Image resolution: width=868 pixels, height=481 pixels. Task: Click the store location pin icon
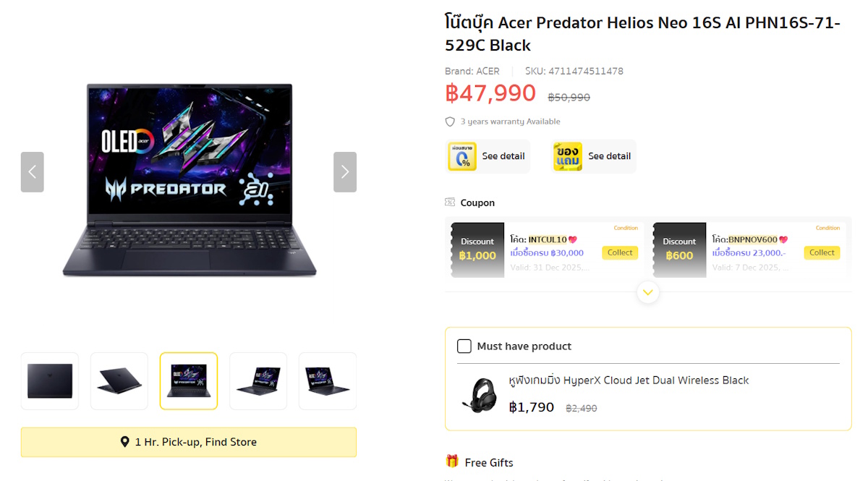coord(125,442)
